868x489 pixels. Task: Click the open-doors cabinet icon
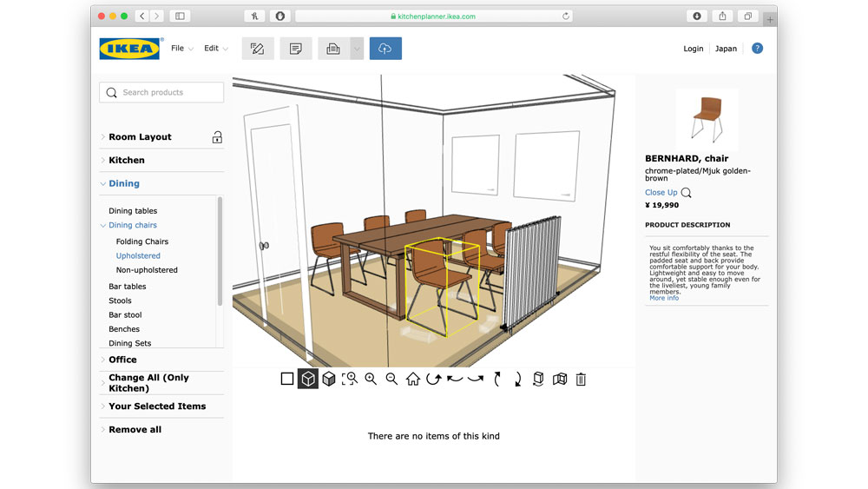click(560, 379)
